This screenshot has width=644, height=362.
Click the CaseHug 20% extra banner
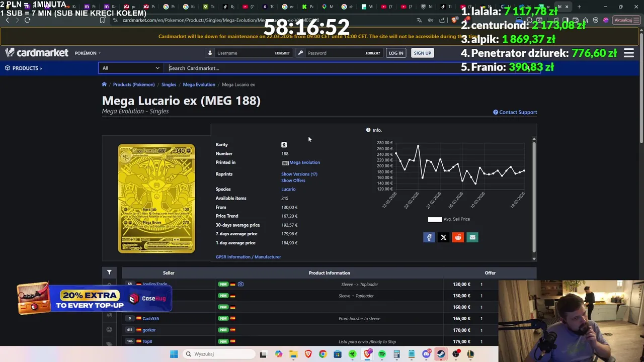point(95,299)
